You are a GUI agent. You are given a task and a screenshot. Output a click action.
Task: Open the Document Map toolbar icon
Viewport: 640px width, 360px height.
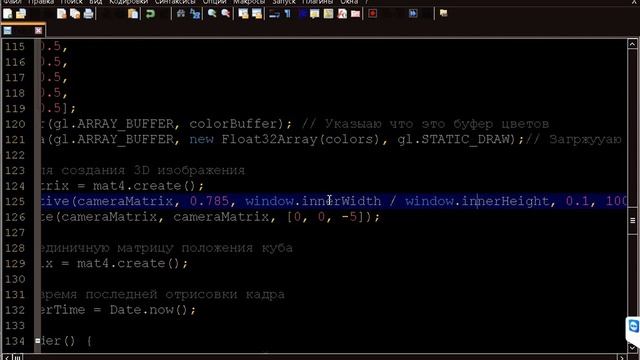(329, 14)
